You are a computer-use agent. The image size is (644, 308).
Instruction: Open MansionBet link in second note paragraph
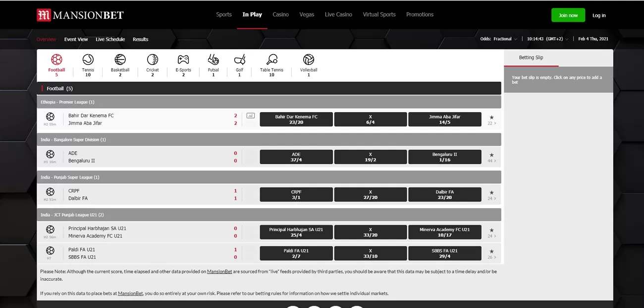click(x=130, y=293)
